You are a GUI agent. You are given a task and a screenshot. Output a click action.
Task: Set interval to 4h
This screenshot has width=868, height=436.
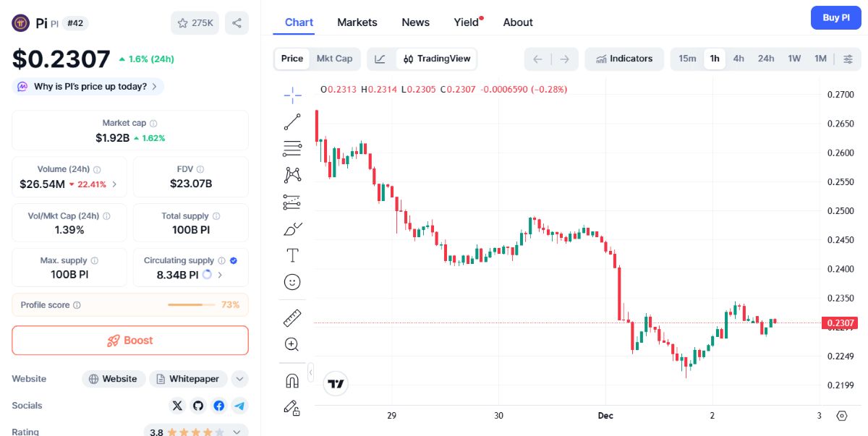(x=739, y=59)
